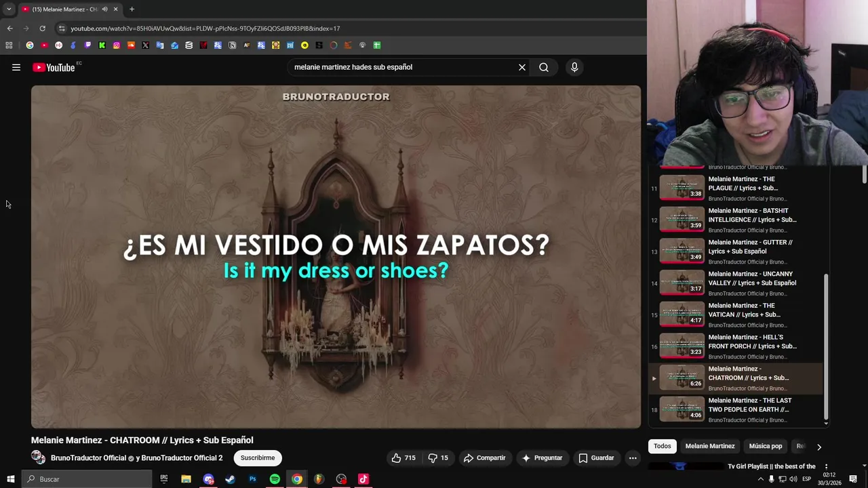Play THE PLAGUE from playlist
Viewport: 868px width, 488px height.
(736, 188)
